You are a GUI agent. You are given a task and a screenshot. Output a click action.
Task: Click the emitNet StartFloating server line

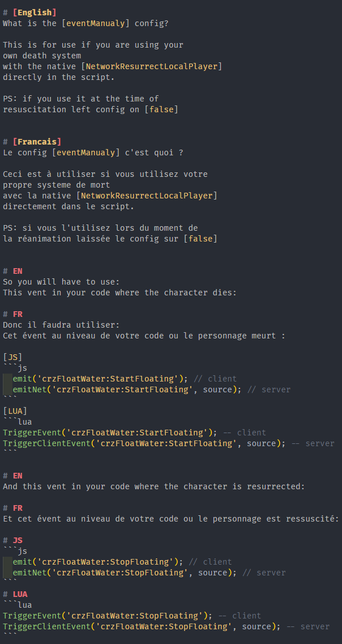click(x=151, y=389)
